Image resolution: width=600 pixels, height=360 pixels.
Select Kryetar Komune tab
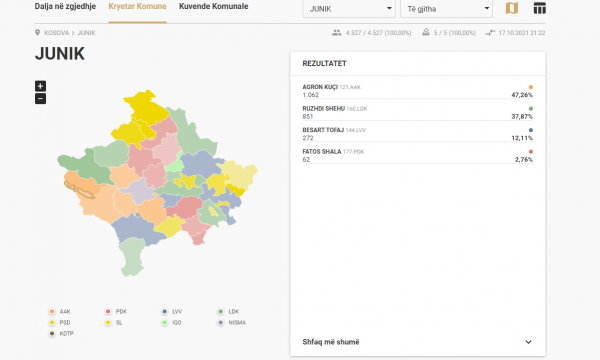click(x=137, y=7)
